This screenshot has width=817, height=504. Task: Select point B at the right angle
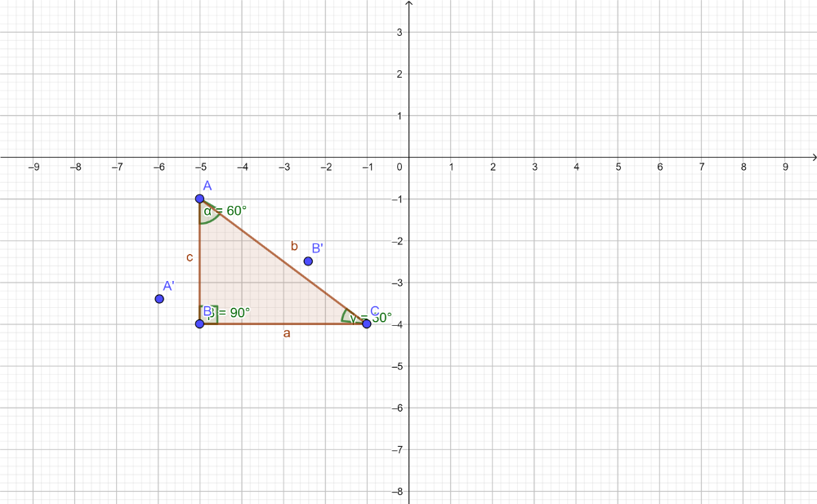(199, 323)
